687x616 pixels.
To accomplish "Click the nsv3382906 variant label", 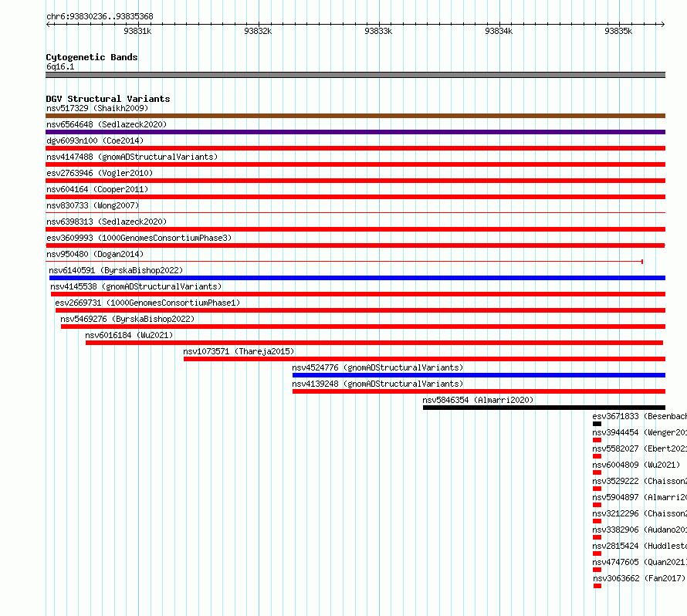I will click(x=639, y=530).
